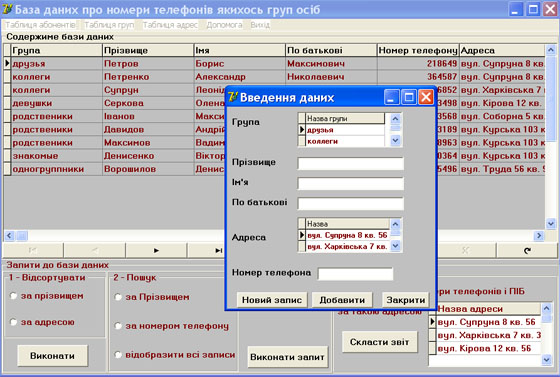The height and width of the screenshot is (377, 560).
Task: Click main window title bar application icon
Action: click(7, 9)
